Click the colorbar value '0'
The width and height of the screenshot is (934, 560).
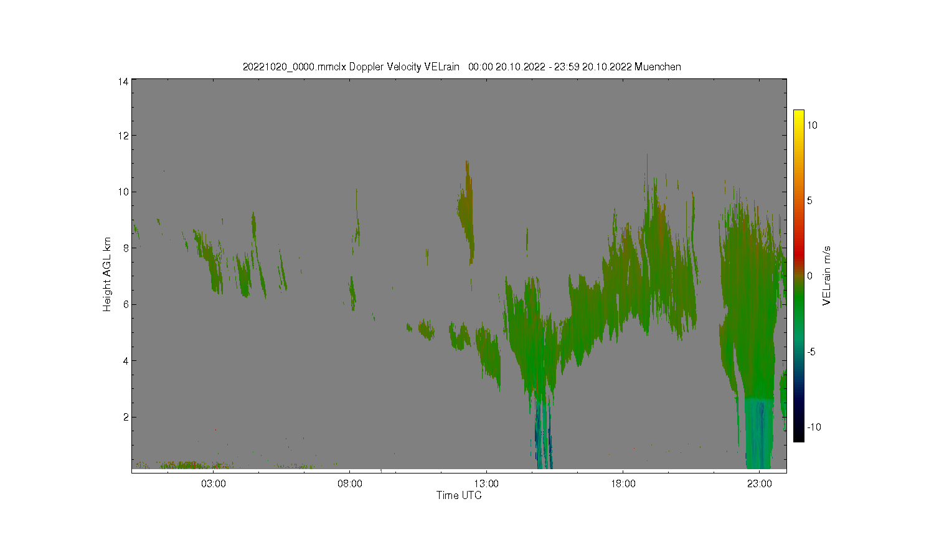[810, 276]
